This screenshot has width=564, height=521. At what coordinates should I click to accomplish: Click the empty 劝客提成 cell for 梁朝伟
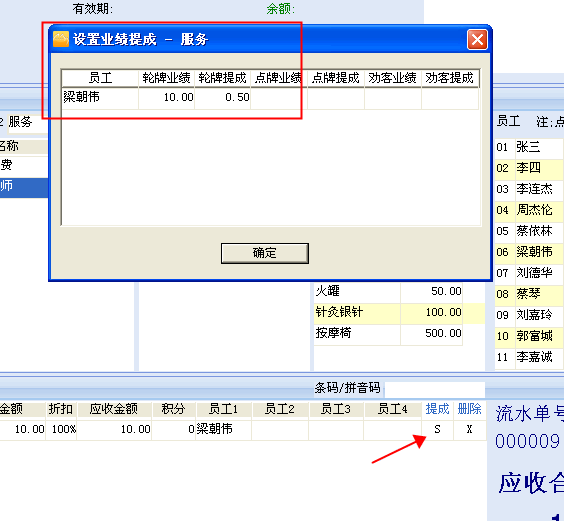(x=450, y=98)
